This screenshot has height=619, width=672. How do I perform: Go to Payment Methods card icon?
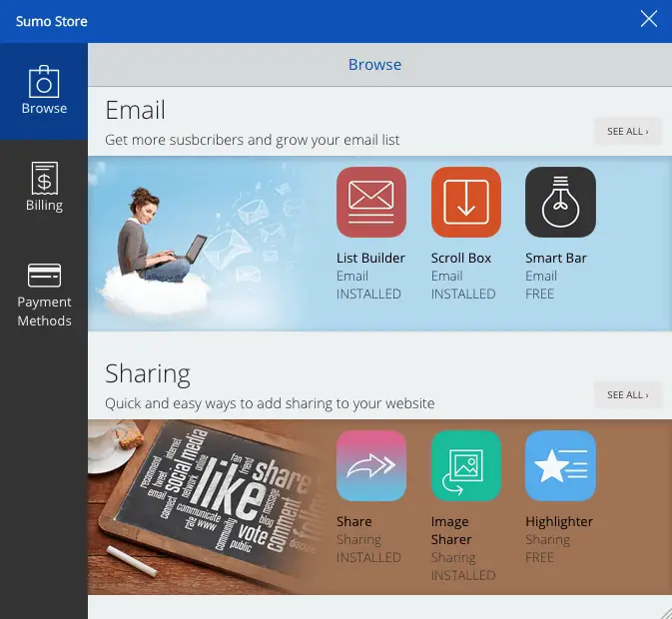pos(44,275)
